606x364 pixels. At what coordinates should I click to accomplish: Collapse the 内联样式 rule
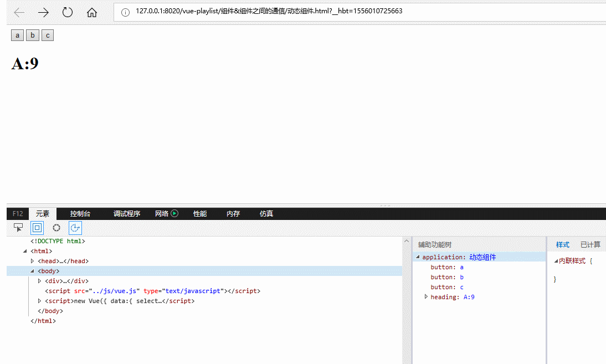coord(556,261)
